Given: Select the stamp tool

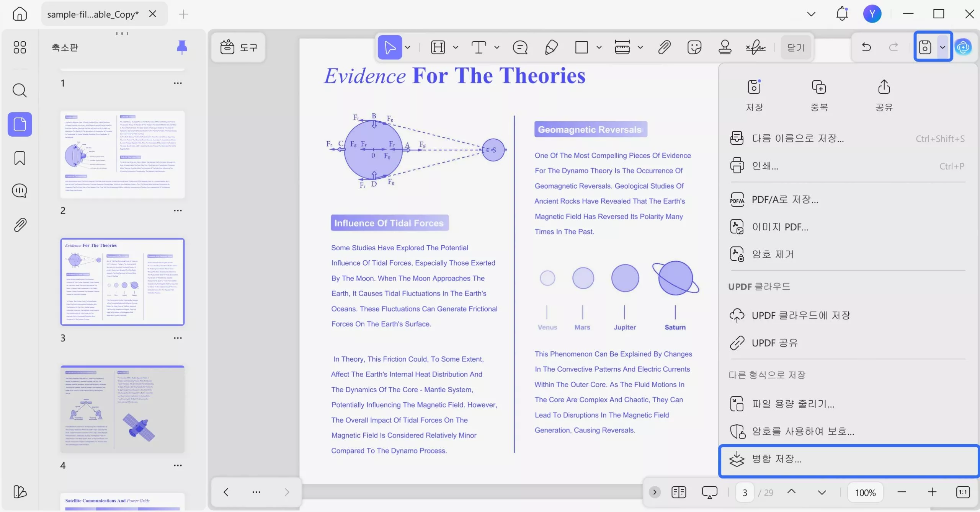Looking at the screenshot, I should click(x=725, y=47).
